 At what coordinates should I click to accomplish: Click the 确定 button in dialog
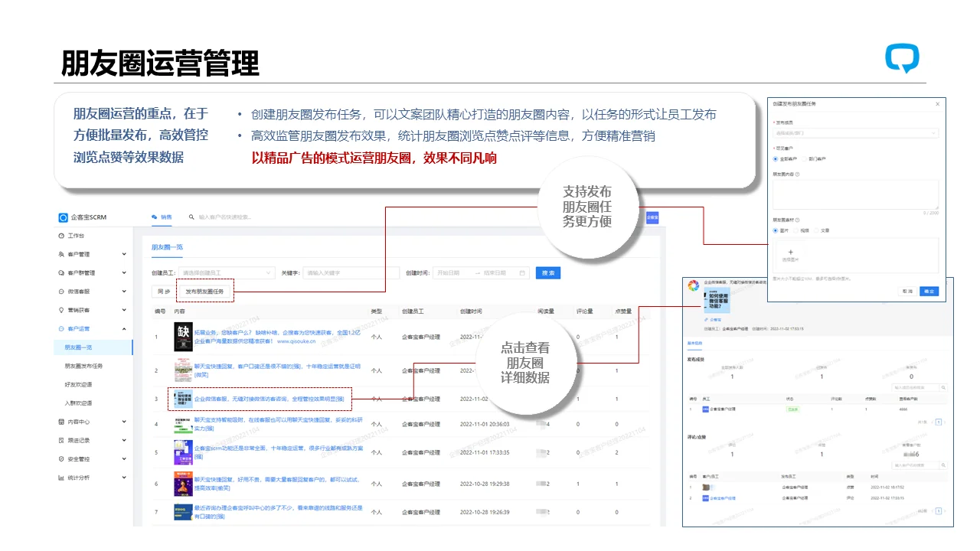(928, 291)
